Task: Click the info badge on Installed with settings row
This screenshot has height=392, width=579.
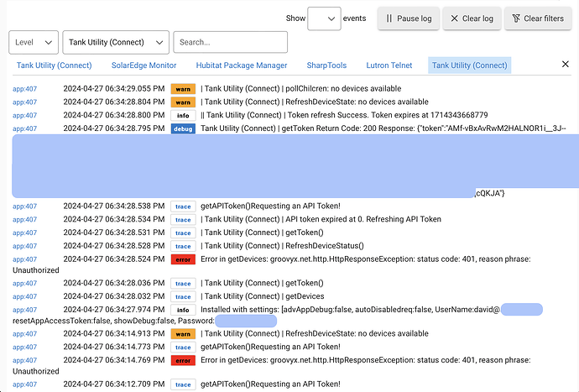Action: (183, 310)
